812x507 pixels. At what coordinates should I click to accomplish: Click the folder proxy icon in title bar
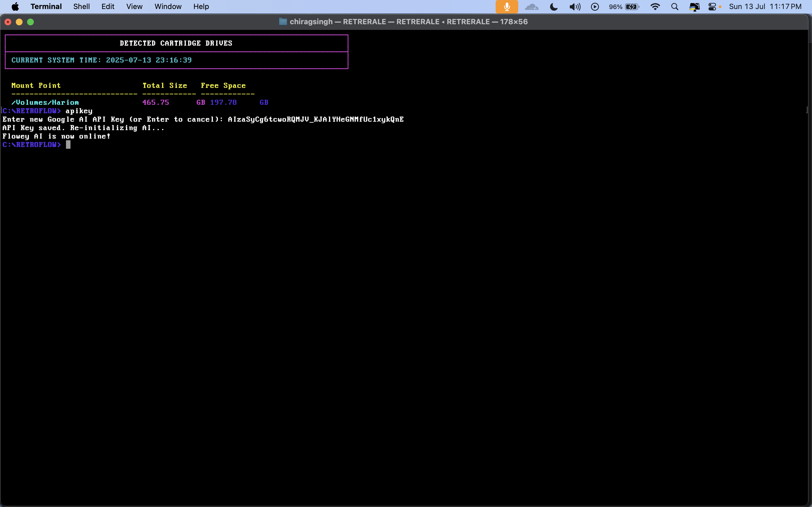(x=283, y=22)
